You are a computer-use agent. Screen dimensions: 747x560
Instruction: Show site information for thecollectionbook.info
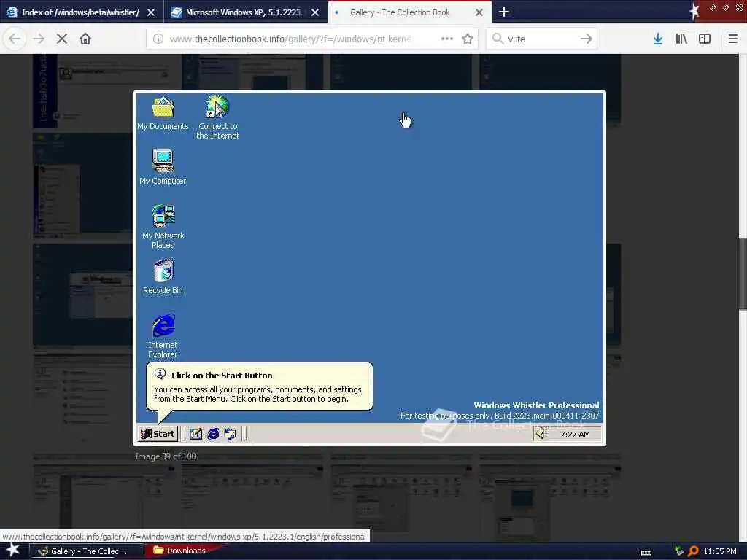pyautogui.click(x=158, y=39)
